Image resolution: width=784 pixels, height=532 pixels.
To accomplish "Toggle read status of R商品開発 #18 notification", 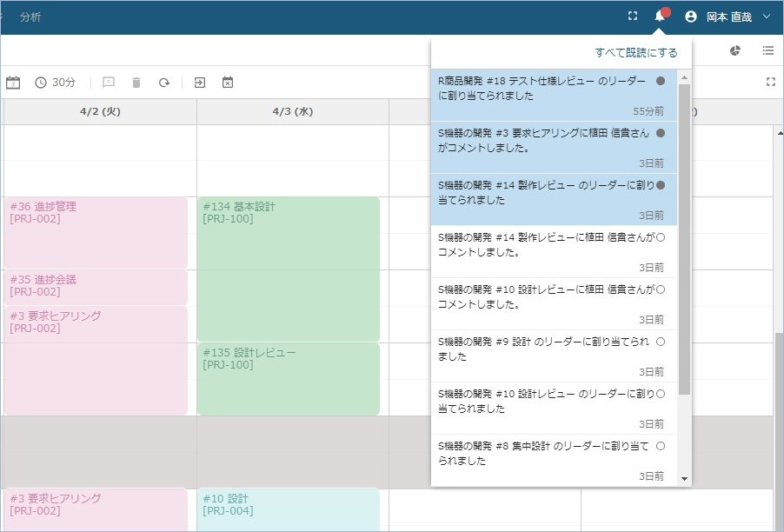I will tap(661, 81).
